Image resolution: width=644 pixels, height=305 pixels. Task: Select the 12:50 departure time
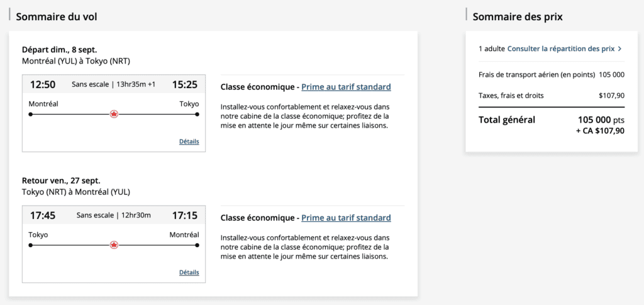point(43,84)
